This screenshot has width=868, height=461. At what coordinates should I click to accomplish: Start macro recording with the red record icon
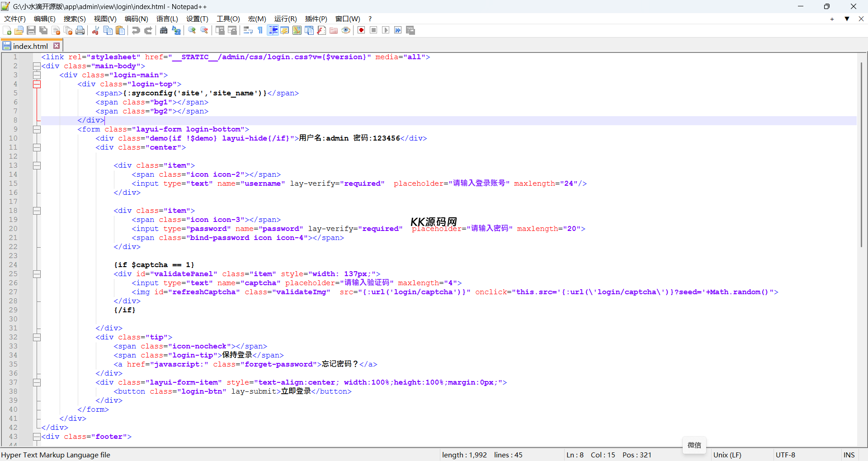pos(361,30)
